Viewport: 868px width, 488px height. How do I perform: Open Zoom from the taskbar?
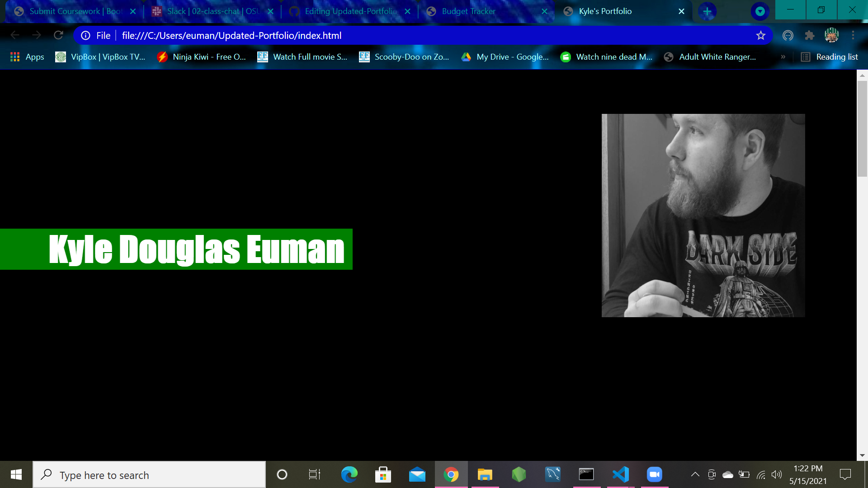coord(654,474)
